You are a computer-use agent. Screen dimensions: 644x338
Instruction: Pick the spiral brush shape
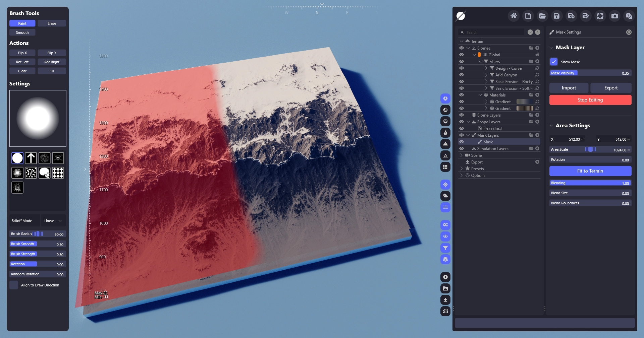(x=17, y=173)
